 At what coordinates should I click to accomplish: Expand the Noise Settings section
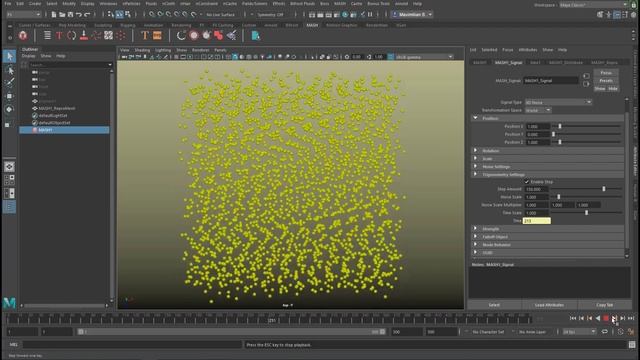tap(547, 167)
